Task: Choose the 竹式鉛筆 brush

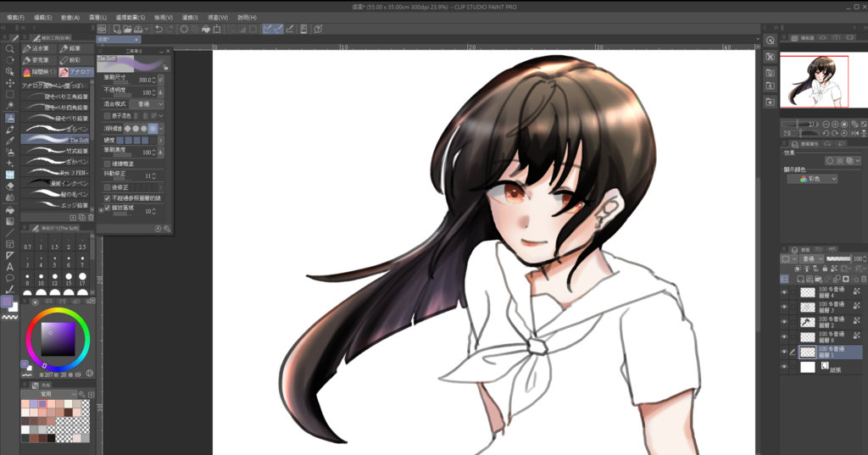Action: click(55, 151)
